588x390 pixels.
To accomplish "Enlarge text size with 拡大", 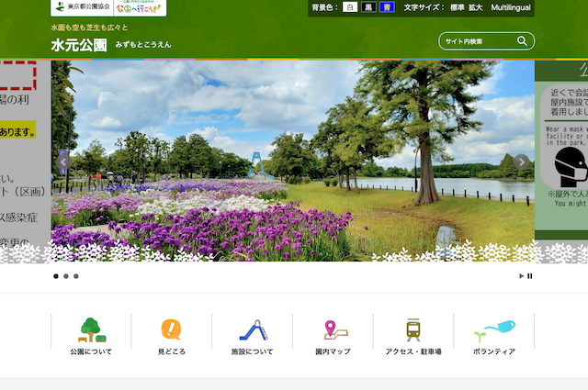I will click(x=476, y=7).
